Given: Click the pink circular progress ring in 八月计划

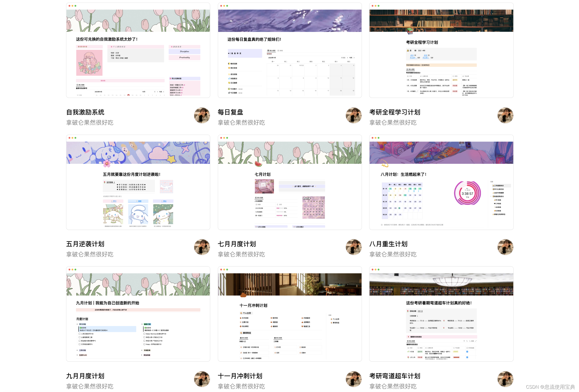Looking at the screenshot, I should pyautogui.click(x=467, y=193).
